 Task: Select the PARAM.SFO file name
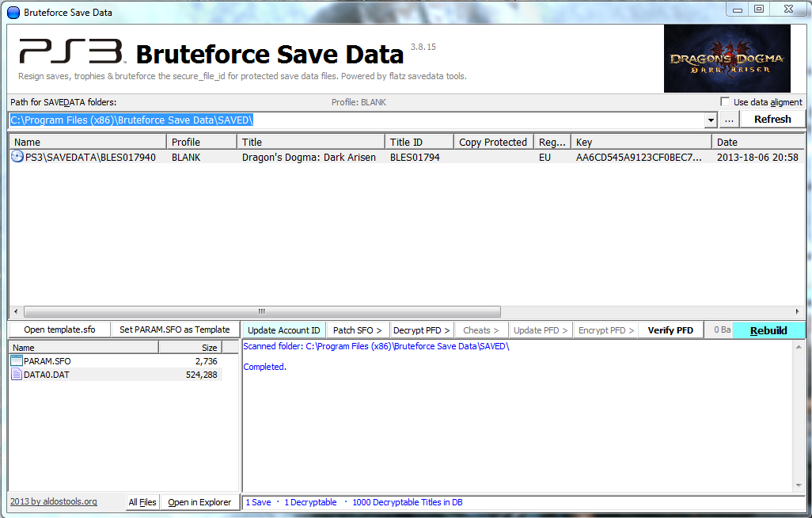47,361
